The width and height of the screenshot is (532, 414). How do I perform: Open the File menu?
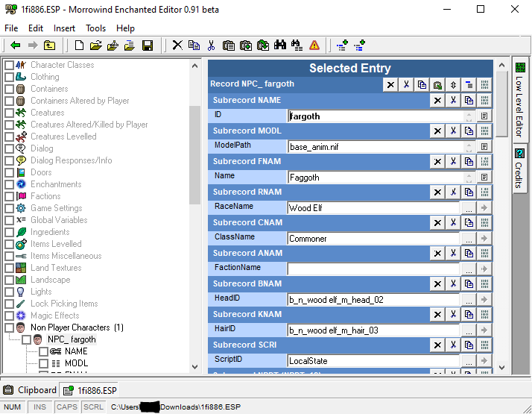tap(11, 28)
